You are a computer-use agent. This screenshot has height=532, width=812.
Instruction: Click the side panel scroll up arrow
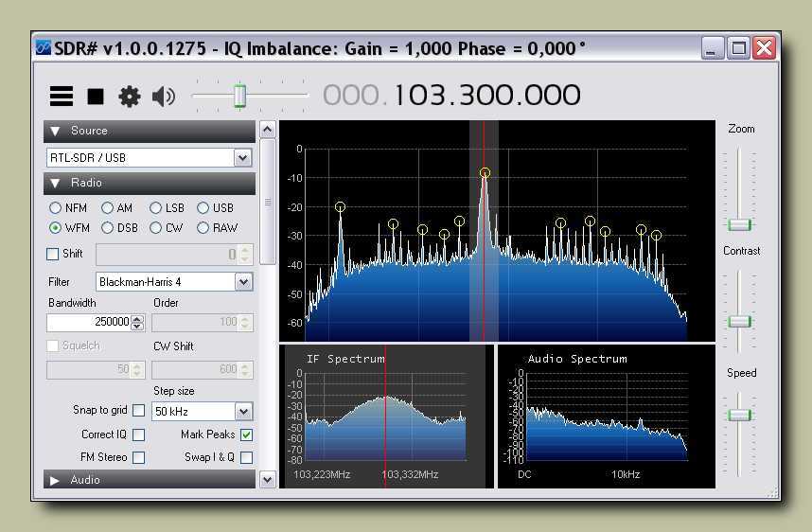click(267, 130)
